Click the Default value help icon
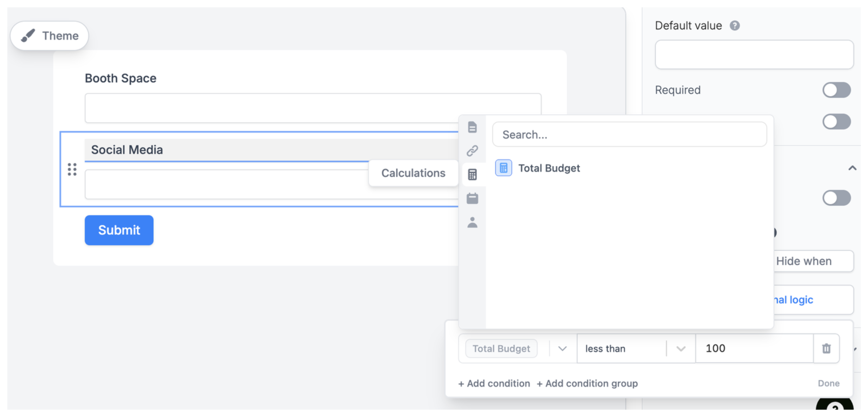The image size is (868, 417). (x=735, y=26)
